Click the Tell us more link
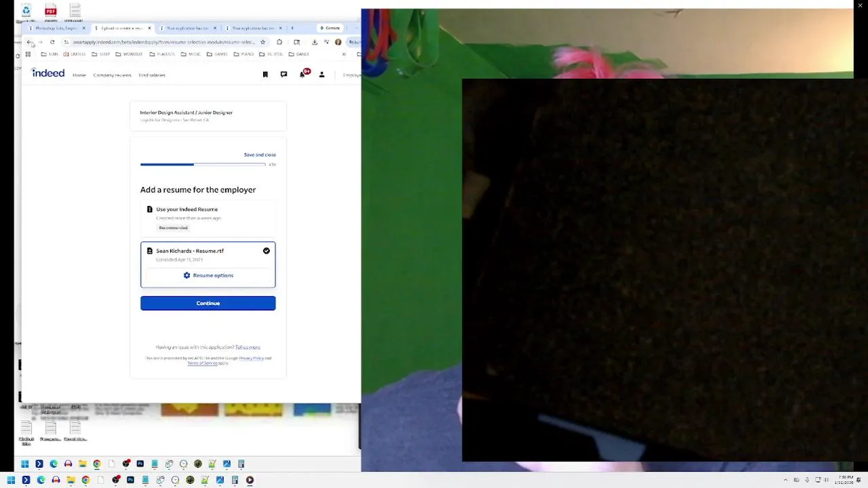Viewport: 868px width, 488px height. (248, 347)
